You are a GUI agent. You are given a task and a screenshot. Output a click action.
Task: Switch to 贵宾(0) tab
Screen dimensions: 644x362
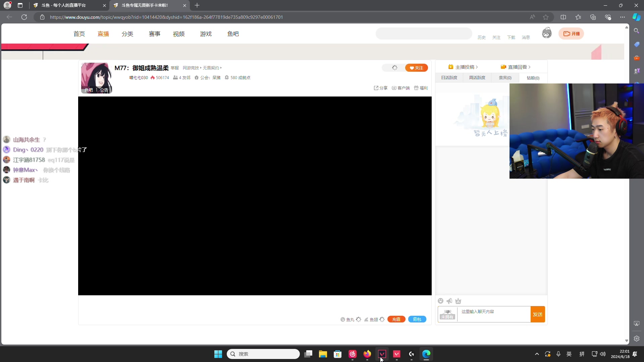(505, 78)
